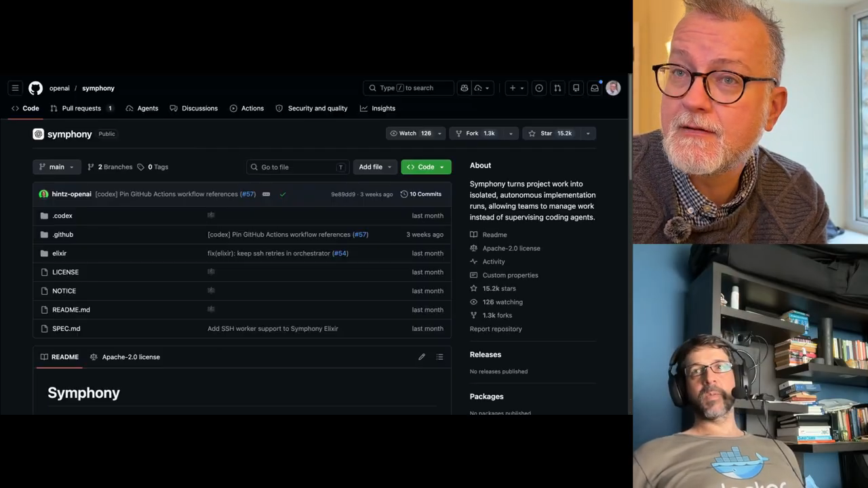
Task: Open the issues icon in header
Action: pyautogui.click(x=539, y=88)
